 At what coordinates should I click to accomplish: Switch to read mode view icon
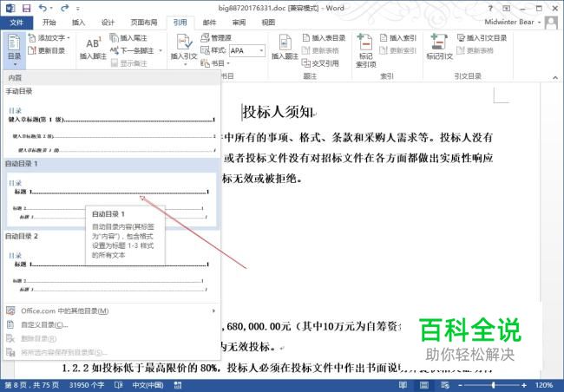tap(403, 385)
